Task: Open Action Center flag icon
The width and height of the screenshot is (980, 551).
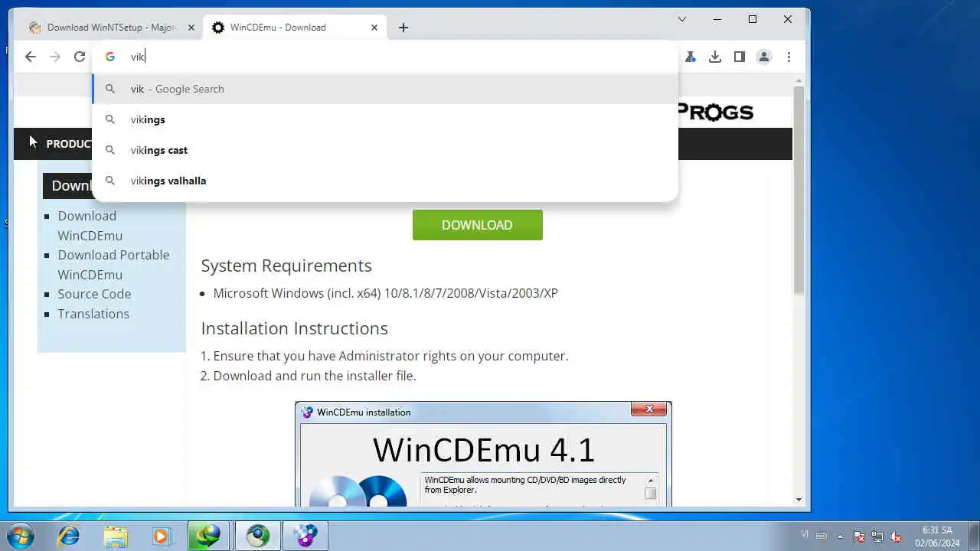Action: [859, 536]
